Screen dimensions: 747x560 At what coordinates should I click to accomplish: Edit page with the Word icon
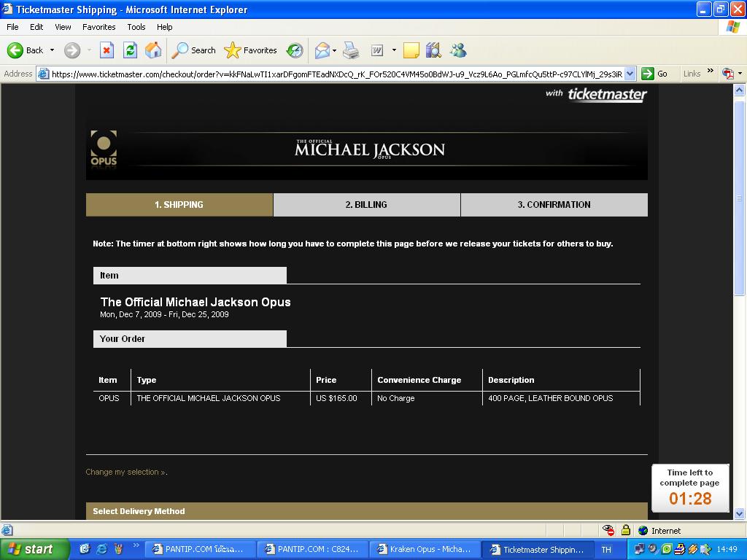pyautogui.click(x=377, y=50)
